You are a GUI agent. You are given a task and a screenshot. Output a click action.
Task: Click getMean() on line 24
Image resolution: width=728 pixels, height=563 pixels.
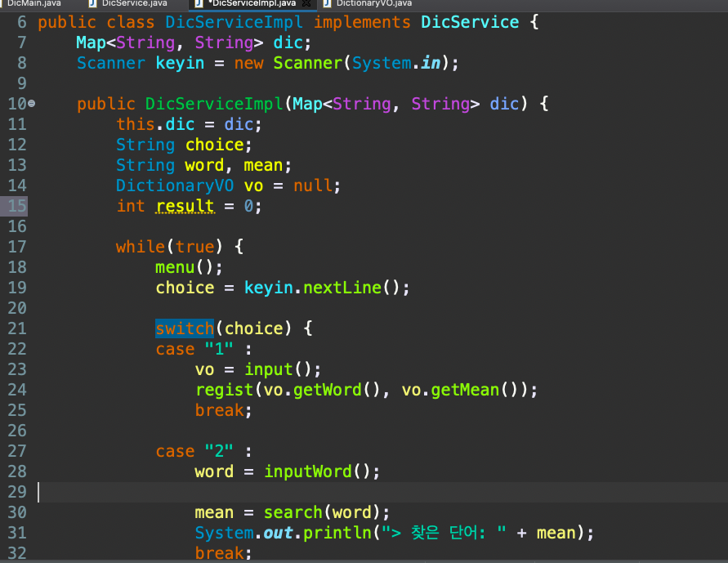[x=475, y=390]
